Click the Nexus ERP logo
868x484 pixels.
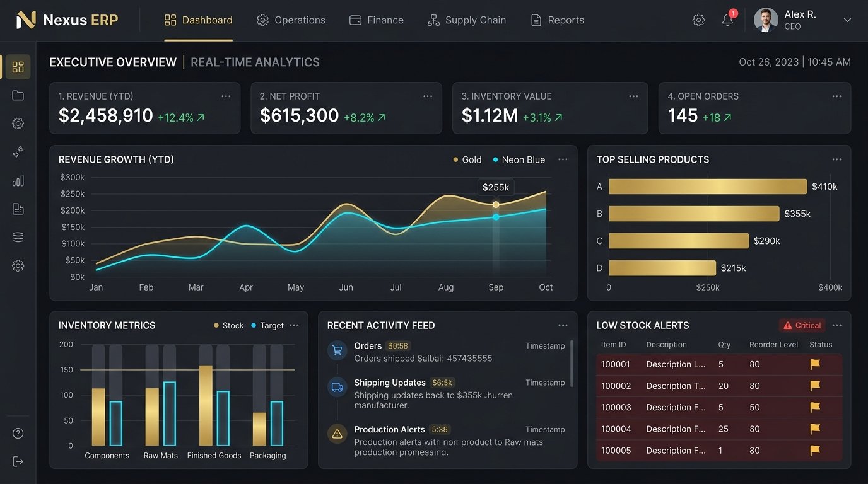tap(67, 20)
